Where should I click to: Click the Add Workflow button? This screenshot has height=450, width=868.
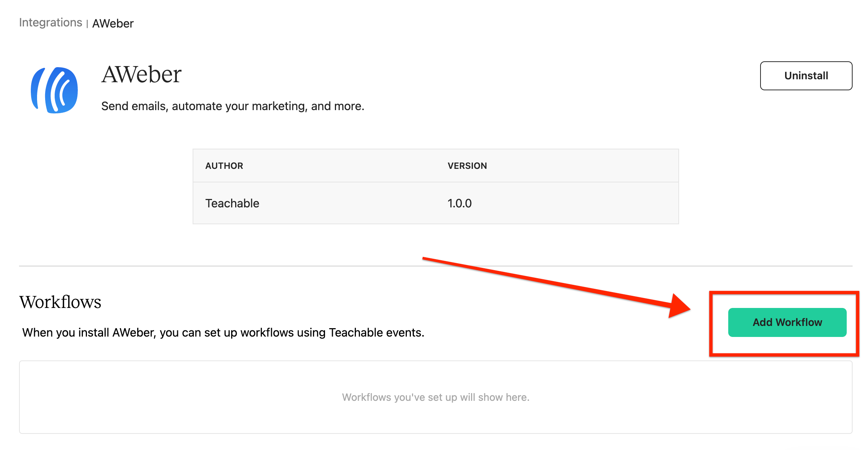coord(787,322)
